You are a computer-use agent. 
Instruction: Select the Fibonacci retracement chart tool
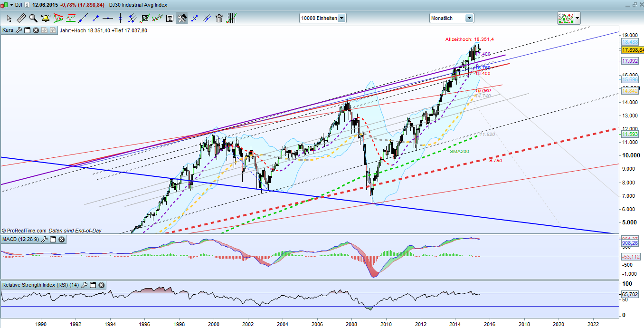145,19
